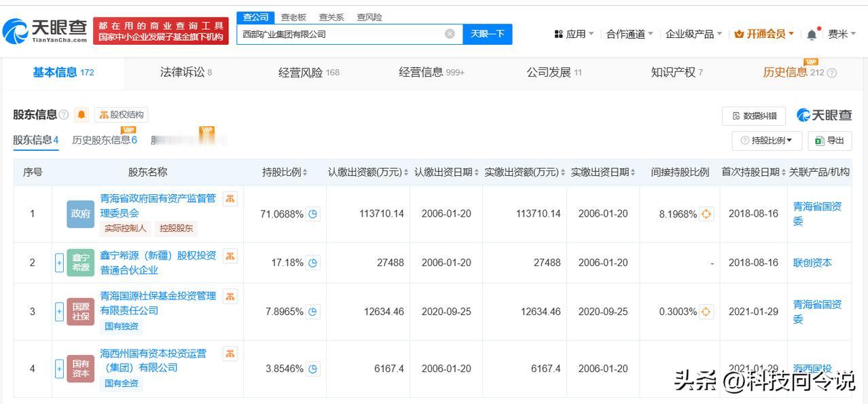Open 青海省国资委 link in row 1
868x404 pixels.
(x=818, y=214)
